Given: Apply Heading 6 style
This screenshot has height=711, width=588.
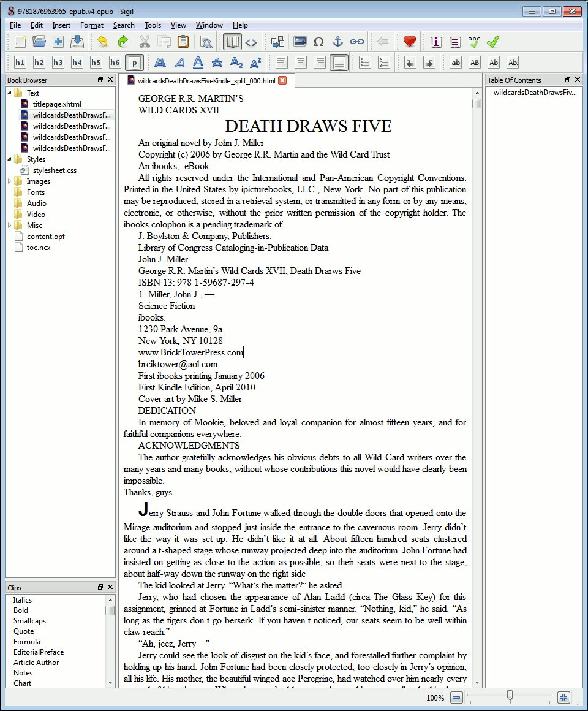Looking at the screenshot, I should 115,63.
